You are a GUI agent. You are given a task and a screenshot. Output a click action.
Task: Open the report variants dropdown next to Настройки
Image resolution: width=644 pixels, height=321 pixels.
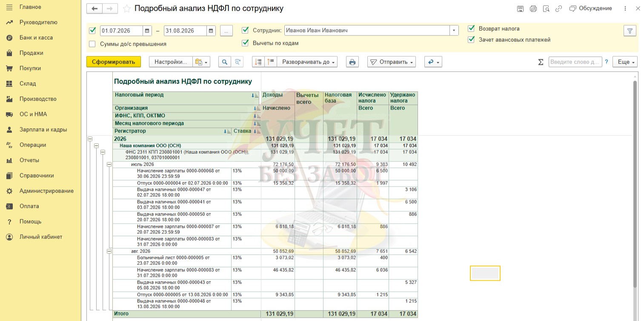[x=201, y=62]
